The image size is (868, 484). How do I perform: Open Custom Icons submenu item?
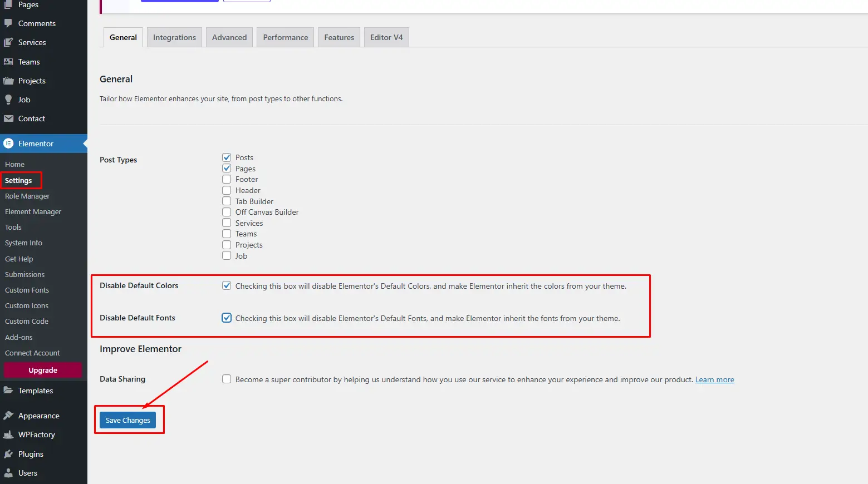[27, 305]
